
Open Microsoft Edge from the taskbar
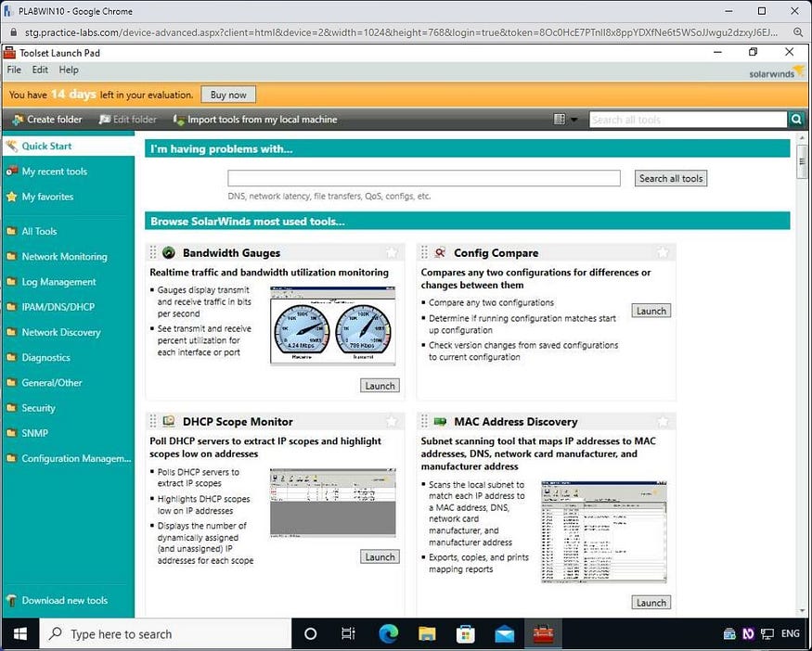[389, 634]
